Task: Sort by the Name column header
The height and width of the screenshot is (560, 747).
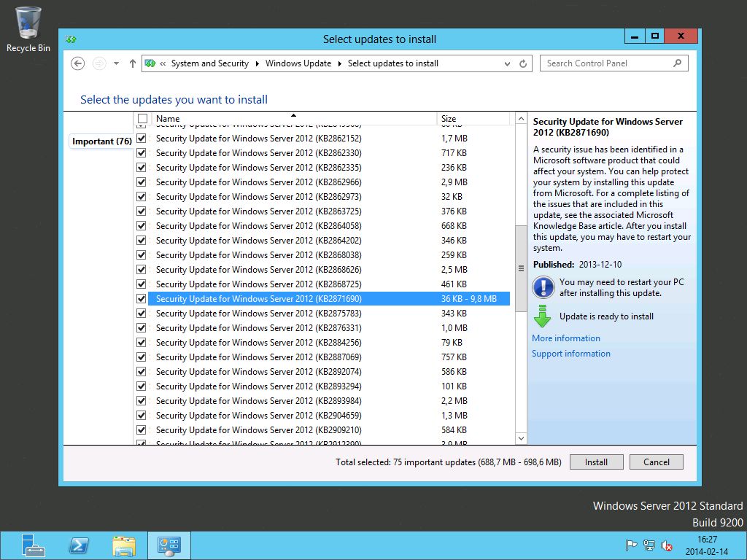Action: [293, 119]
